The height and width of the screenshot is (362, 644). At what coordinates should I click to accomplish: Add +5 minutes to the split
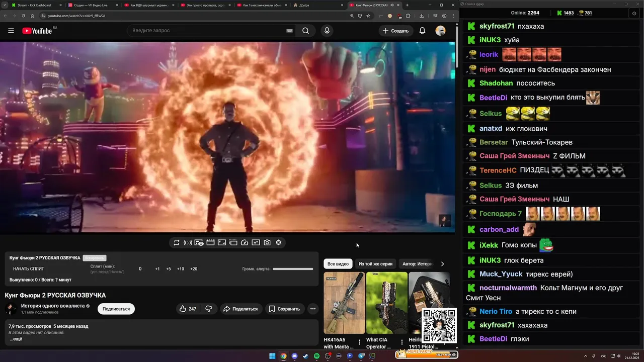tap(169, 269)
